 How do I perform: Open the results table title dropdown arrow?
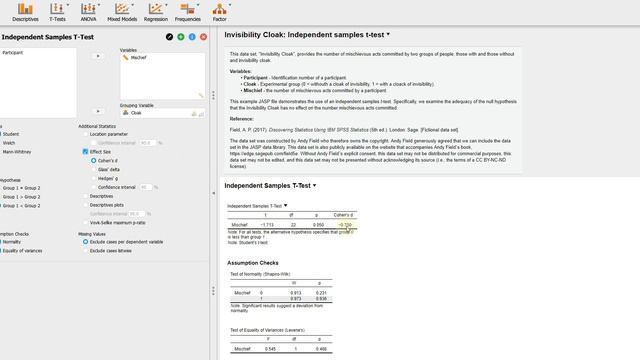coord(285,206)
